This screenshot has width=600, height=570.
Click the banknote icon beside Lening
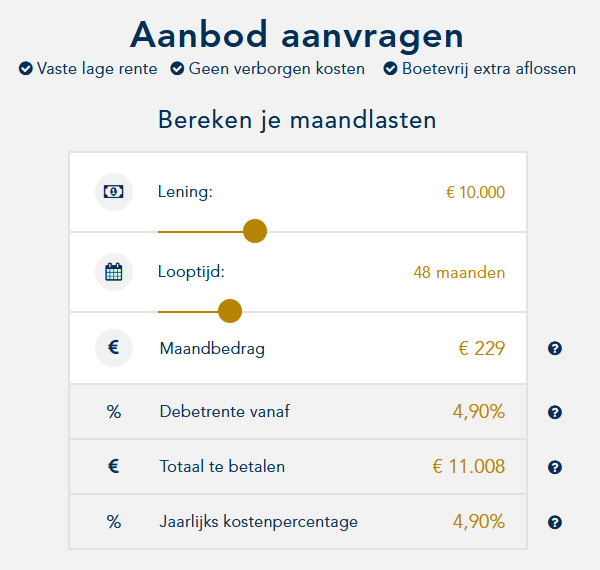tap(114, 192)
